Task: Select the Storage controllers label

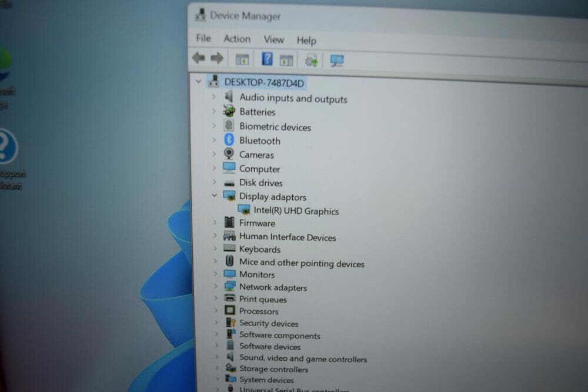Action: [274, 369]
